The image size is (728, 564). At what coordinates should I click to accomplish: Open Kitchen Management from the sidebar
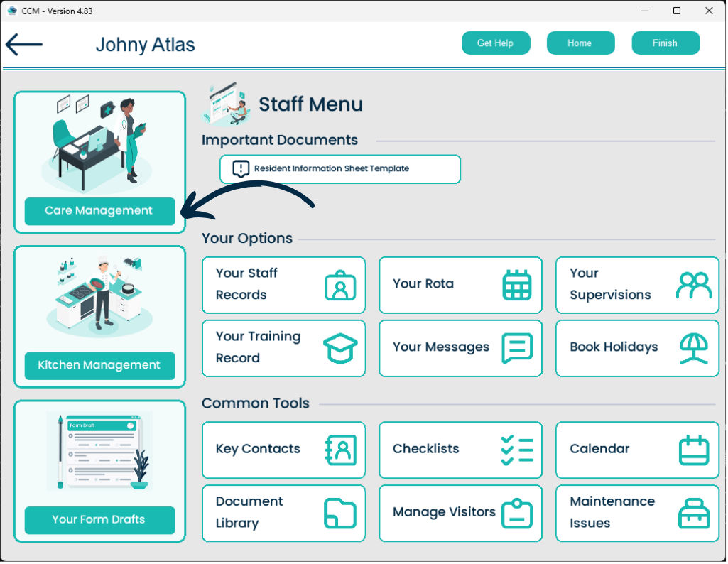pos(99,365)
